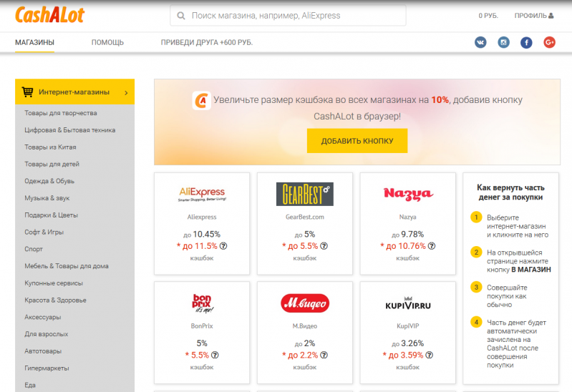This screenshot has width=572, height=392.
Task: Select Подарки & Цветы category
Action: point(51,215)
